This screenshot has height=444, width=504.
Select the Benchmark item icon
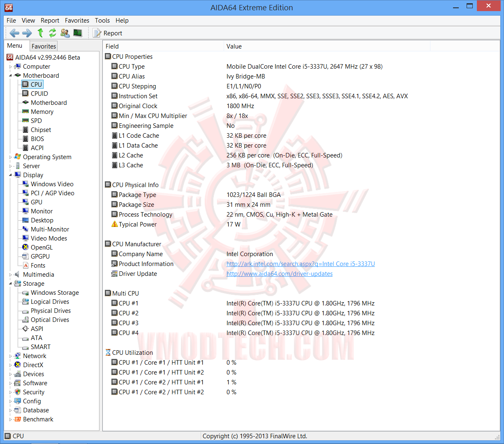click(18, 419)
